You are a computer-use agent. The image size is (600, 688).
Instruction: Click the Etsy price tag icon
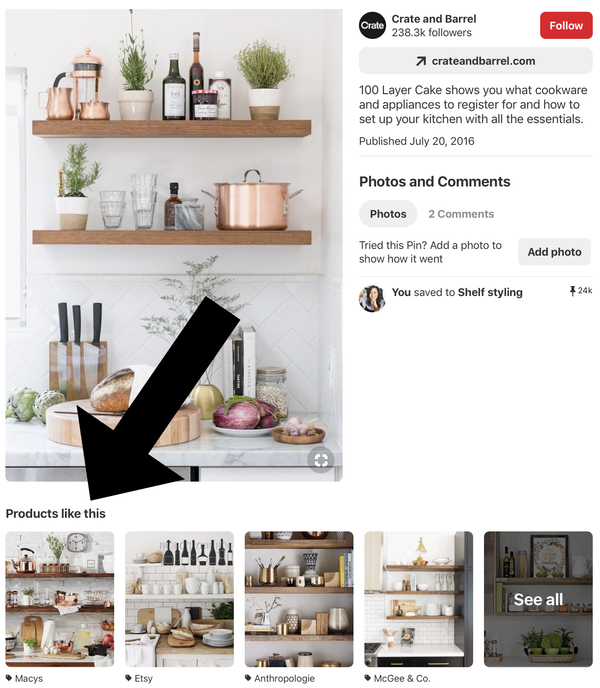coord(128,678)
